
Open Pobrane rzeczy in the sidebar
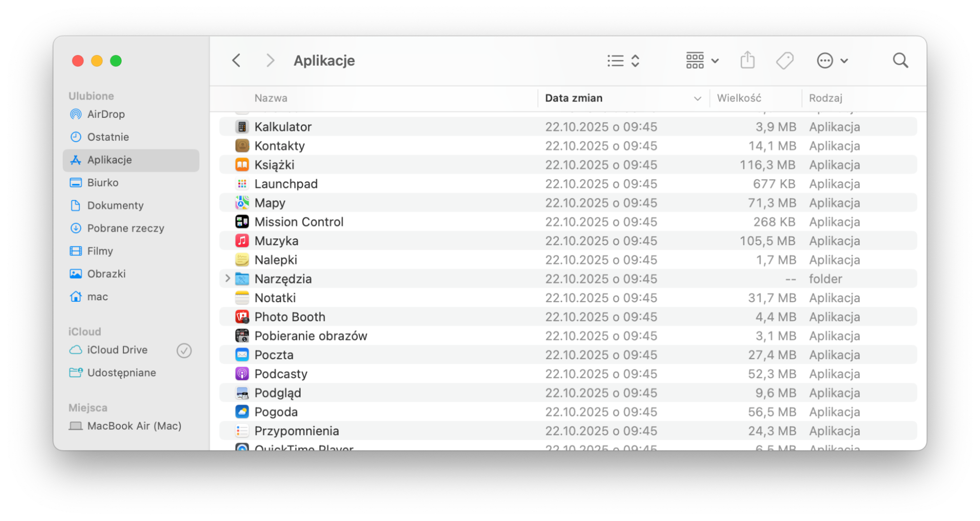coord(131,228)
